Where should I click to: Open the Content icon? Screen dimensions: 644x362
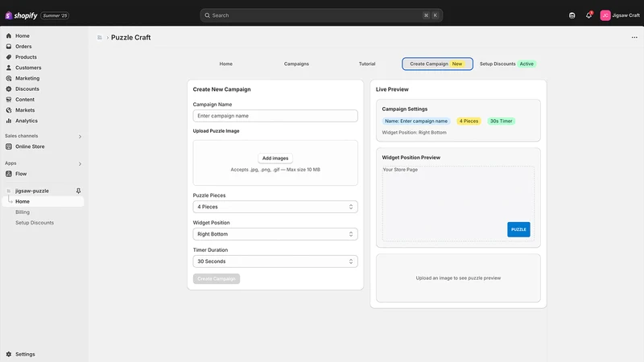coord(9,100)
